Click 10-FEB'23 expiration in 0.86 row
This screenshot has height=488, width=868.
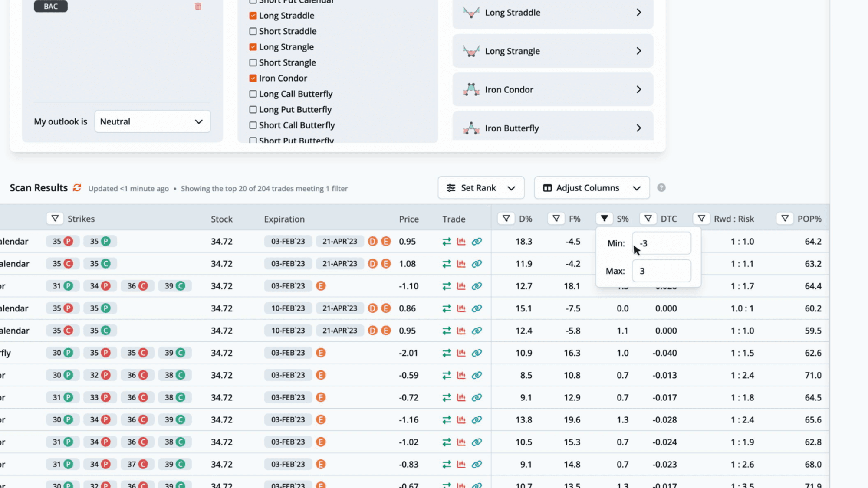point(288,308)
